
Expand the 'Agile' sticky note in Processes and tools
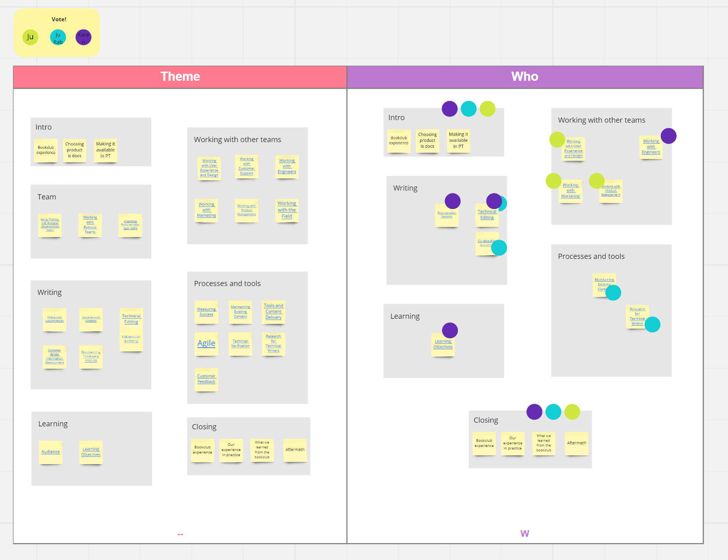[x=207, y=342]
